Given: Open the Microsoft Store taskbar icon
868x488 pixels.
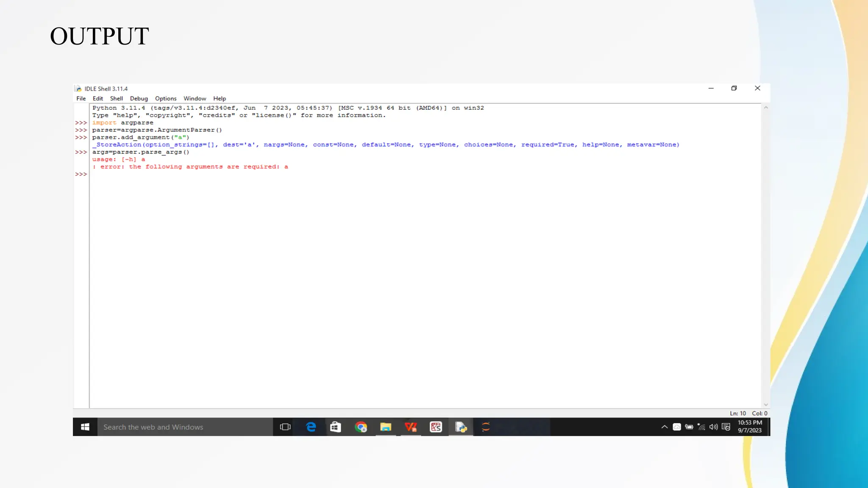Looking at the screenshot, I should [336, 427].
